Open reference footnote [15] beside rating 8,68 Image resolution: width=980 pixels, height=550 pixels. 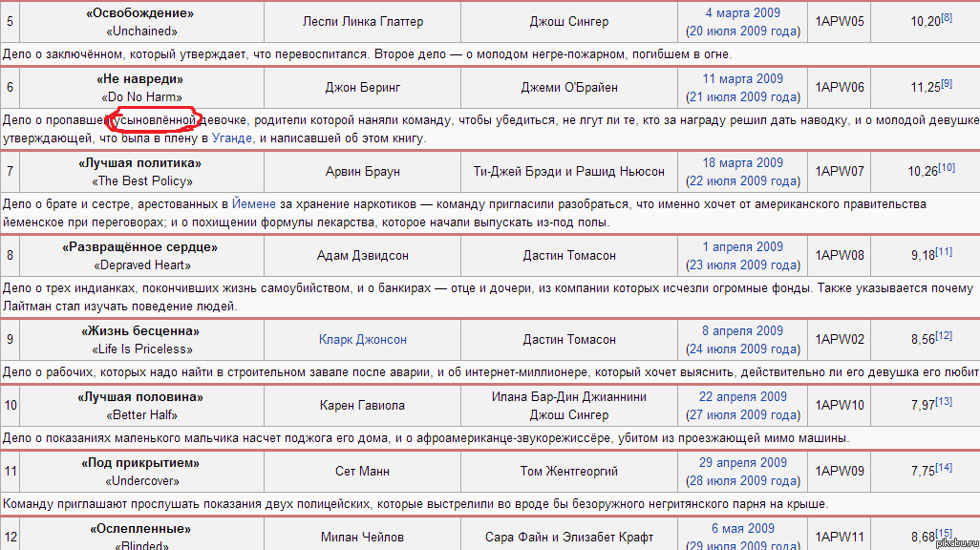pos(944,533)
